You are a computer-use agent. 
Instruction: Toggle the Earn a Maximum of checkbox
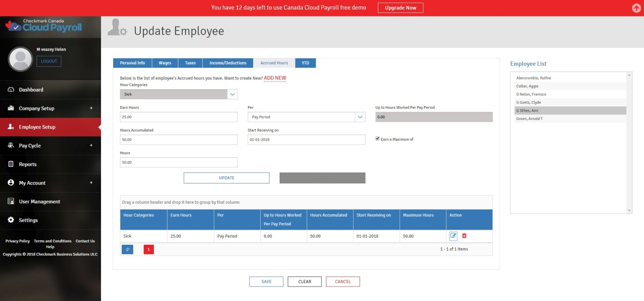point(377,139)
